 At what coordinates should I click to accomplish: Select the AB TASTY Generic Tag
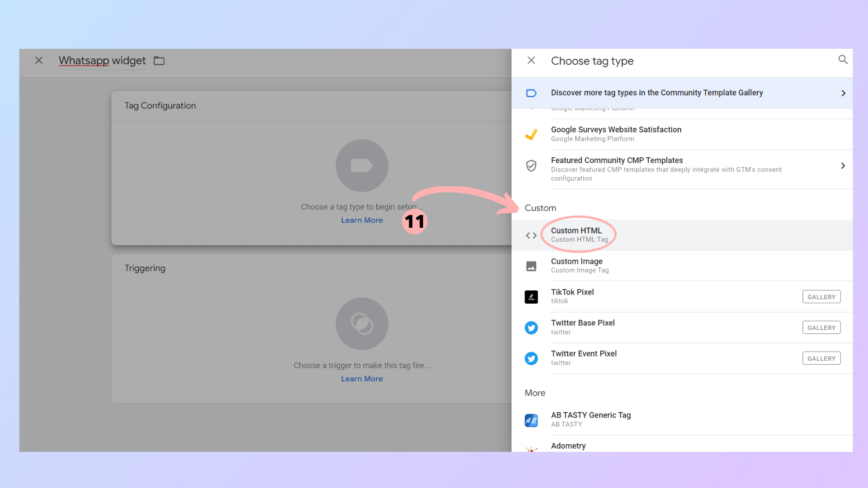[682, 420]
